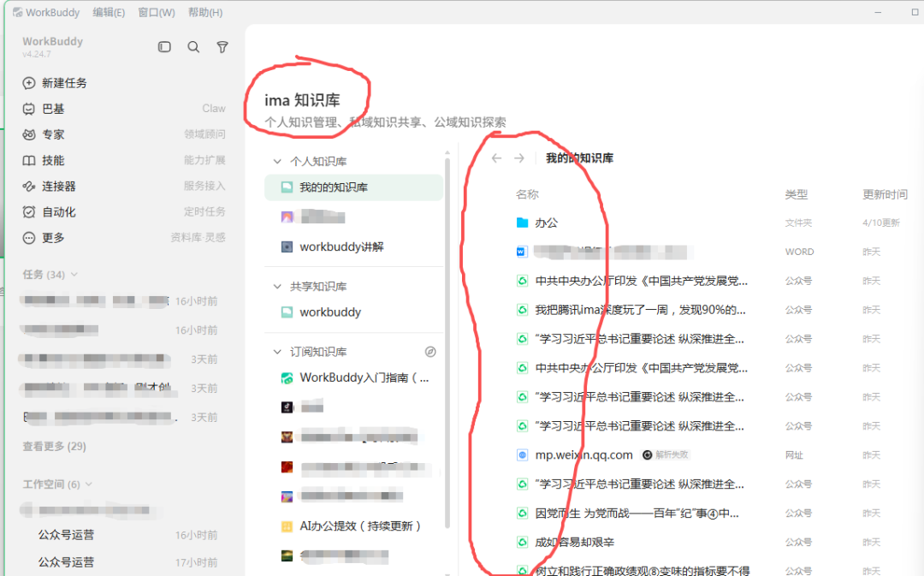
Task: Click the 我的的知识库 notebook icon
Action: [x=287, y=187]
